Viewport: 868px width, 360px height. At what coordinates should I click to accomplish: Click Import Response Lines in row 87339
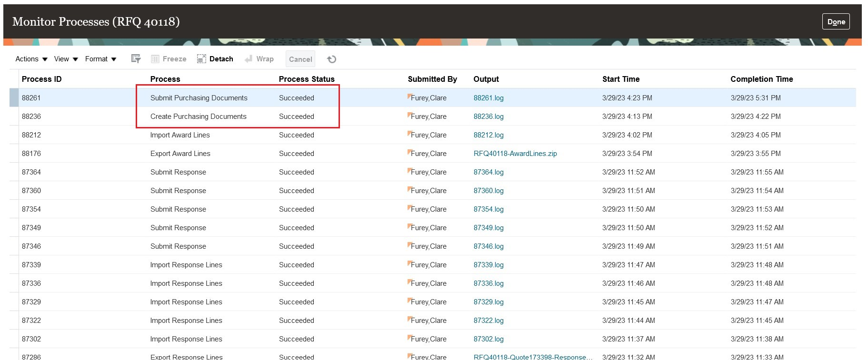point(186,265)
